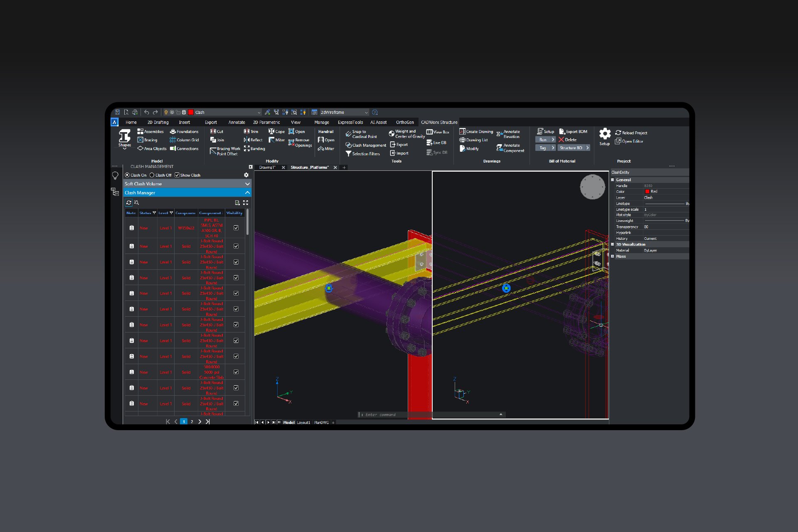Open Selection Filters tool
This screenshot has width=798, height=532.
pyautogui.click(x=363, y=153)
